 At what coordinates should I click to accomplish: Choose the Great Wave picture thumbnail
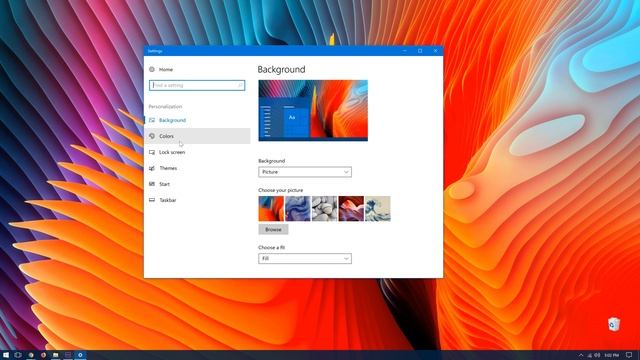click(x=378, y=209)
